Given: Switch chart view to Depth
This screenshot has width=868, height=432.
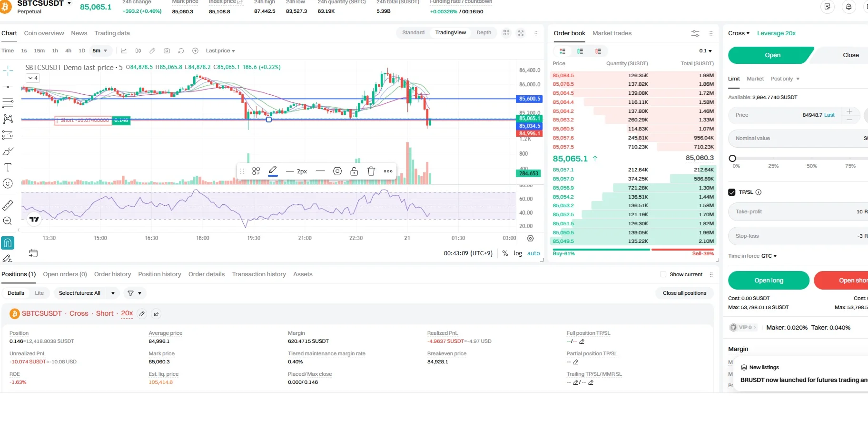Looking at the screenshot, I should (483, 33).
